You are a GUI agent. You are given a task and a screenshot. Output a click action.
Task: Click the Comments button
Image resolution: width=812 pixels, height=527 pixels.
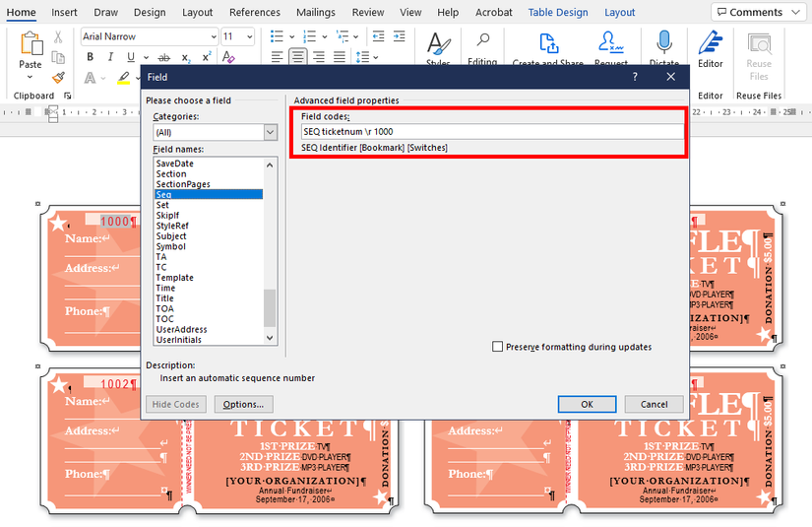click(757, 12)
